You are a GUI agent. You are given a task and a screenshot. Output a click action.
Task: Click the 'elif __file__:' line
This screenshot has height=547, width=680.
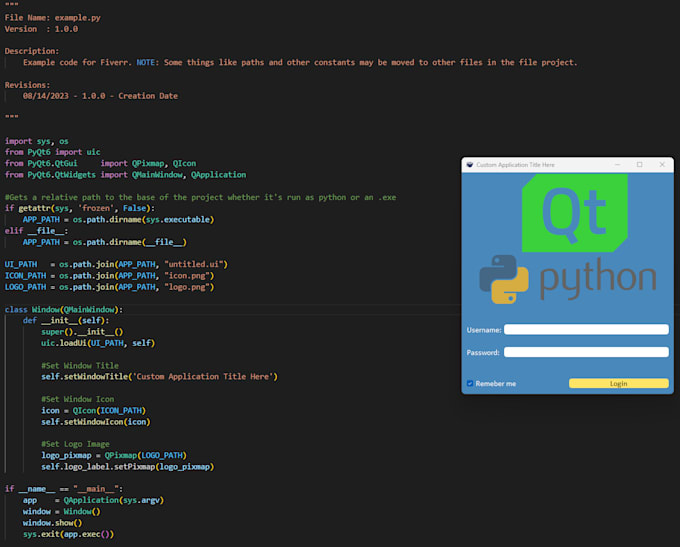[x=36, y=231]
